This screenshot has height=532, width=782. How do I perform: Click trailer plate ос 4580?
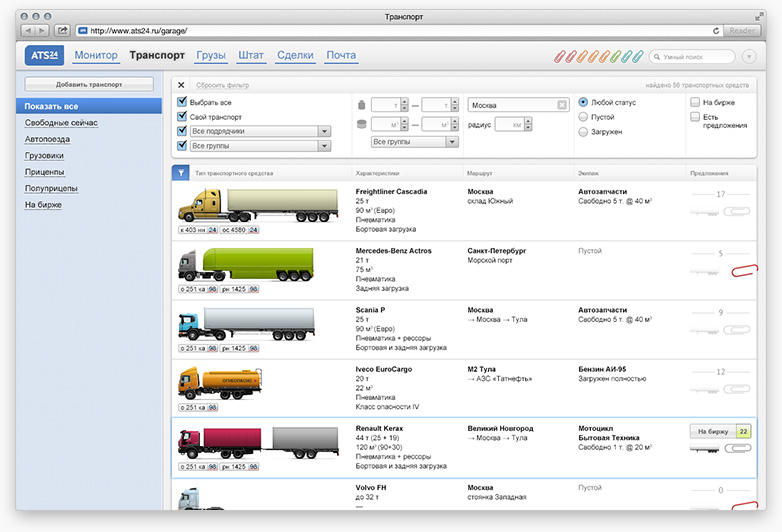(239, 230)
